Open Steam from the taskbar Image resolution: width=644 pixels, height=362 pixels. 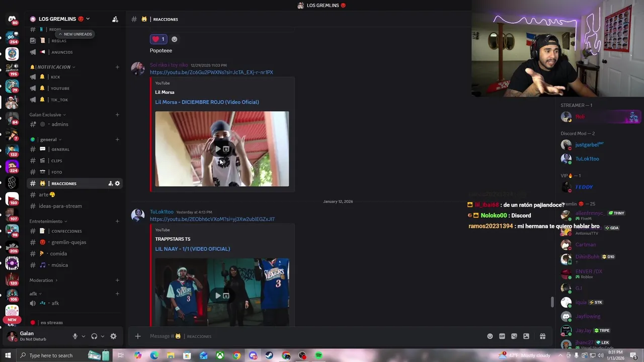[x=270, y=355]
